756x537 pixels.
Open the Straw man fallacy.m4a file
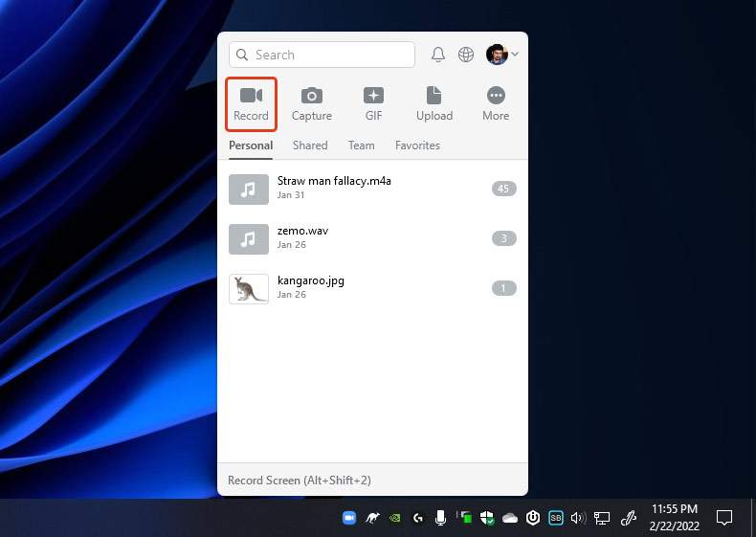(334, 180)
